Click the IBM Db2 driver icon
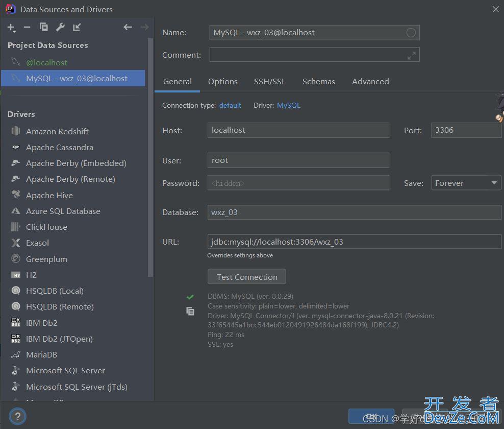Screen dimensions: 504x429 (15, 322)
